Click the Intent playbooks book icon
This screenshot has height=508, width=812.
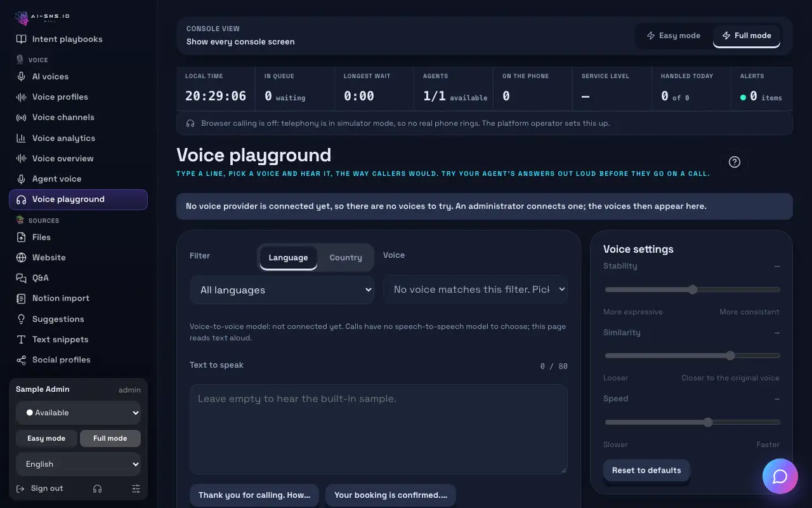coord(22,39)
